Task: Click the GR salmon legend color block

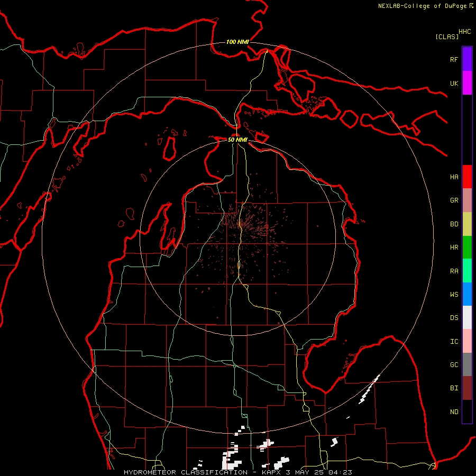Action: coord(467,200)
